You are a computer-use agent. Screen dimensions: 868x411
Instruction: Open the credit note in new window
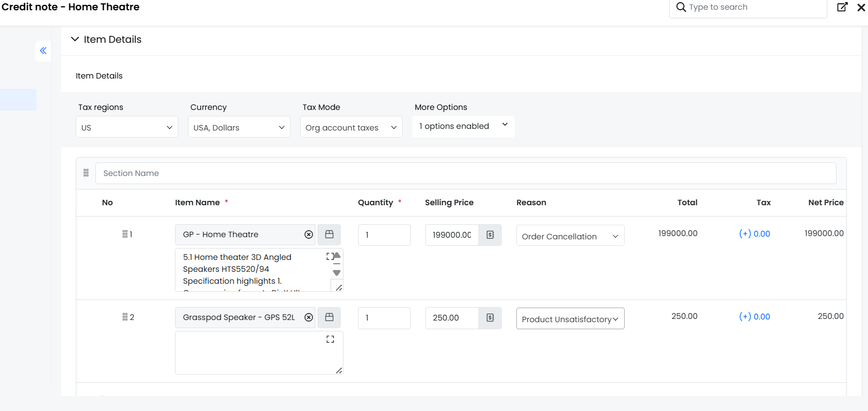coord(842,7)
